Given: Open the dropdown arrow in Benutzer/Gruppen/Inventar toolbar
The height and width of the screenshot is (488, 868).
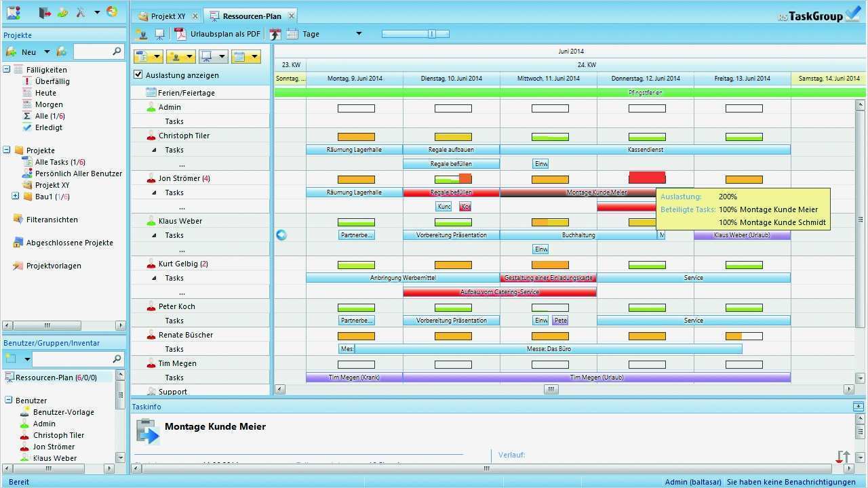Looking at the screenshot, I should 27,359.
